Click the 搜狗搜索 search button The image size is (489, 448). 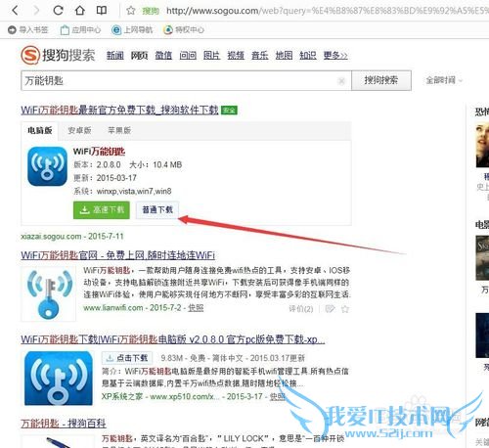coord(381,80)
